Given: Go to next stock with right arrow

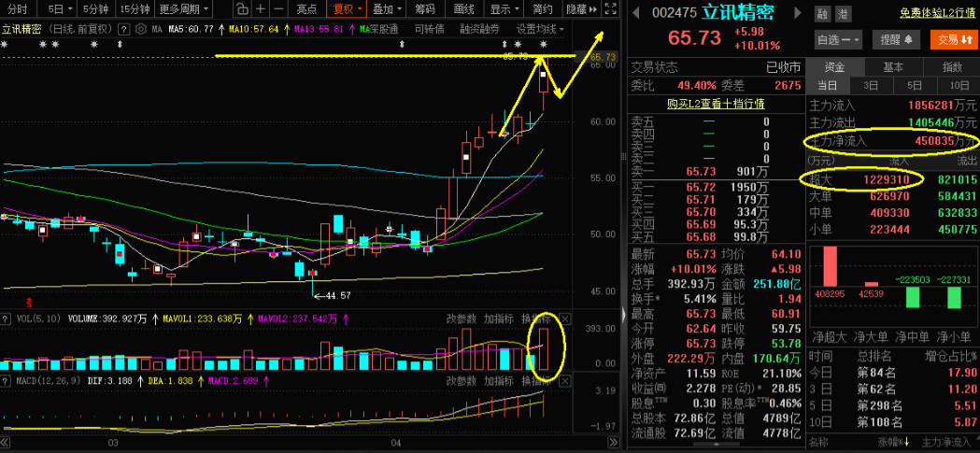Looking at the screenshot, I should pos(798,12).
